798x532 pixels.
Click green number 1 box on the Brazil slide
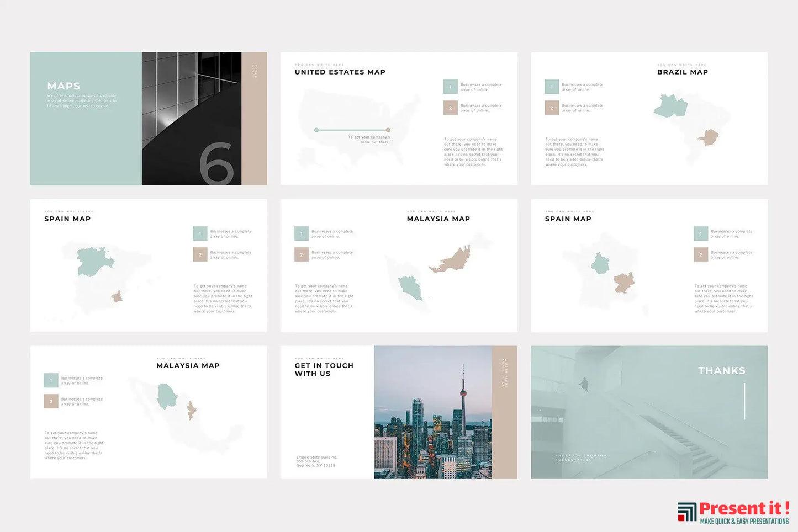(x=551, y=87)
